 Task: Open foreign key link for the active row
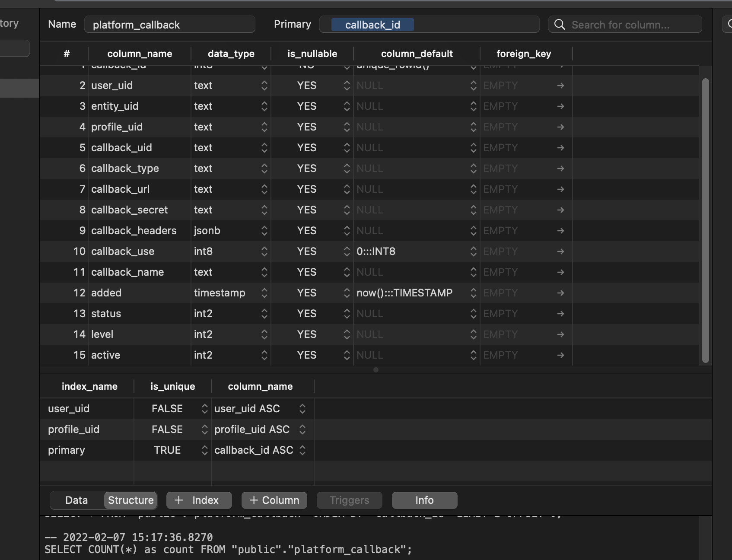coord(560,355)
